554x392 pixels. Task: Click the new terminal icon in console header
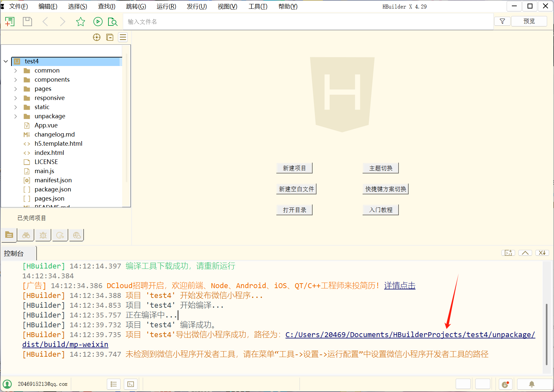coord(508,253)
